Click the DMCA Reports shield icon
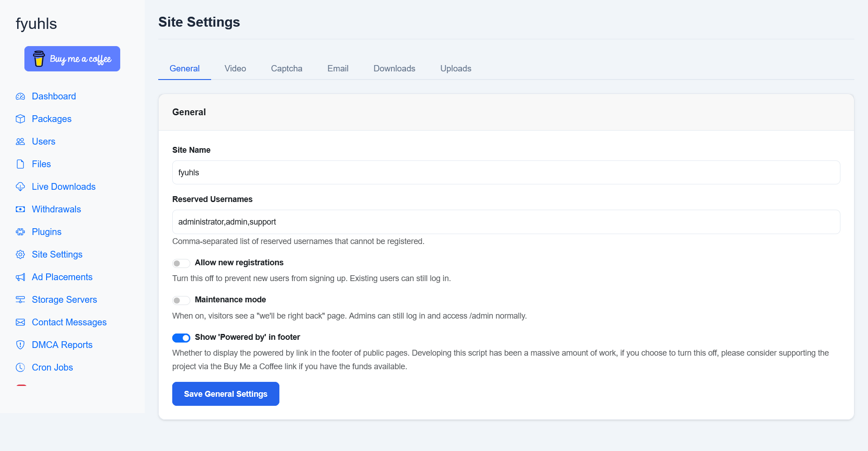The width and height of the screenshot is (868, 451). point(20,345)
